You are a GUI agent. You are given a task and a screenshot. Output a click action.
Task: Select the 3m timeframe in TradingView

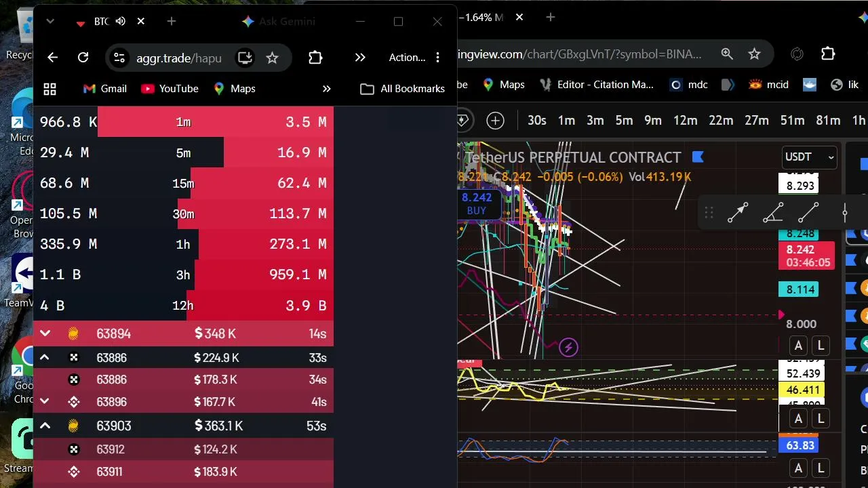pyautogui.click(x=595, y=121)
